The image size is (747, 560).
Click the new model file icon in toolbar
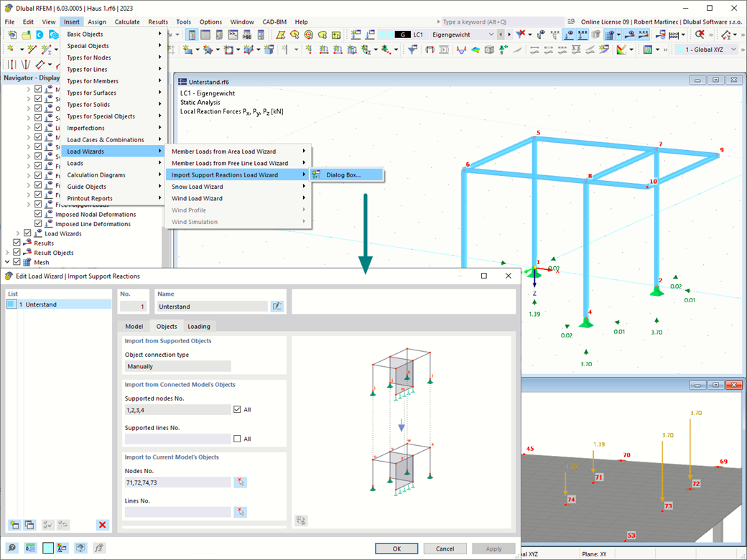pyautogui.click(x=12, y=34)
